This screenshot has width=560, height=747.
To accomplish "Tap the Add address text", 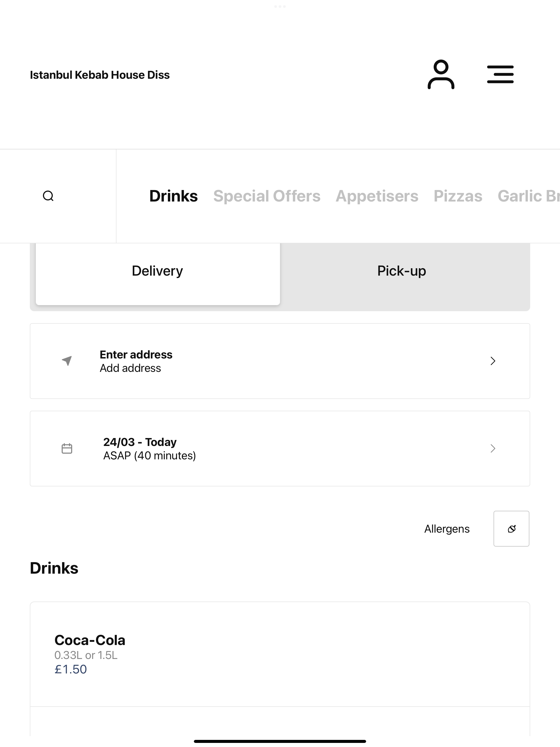I will tap(130, 368).
